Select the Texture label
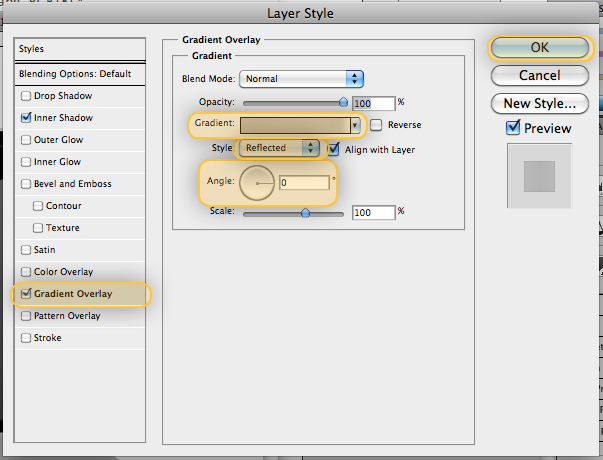 click(63, 228)
